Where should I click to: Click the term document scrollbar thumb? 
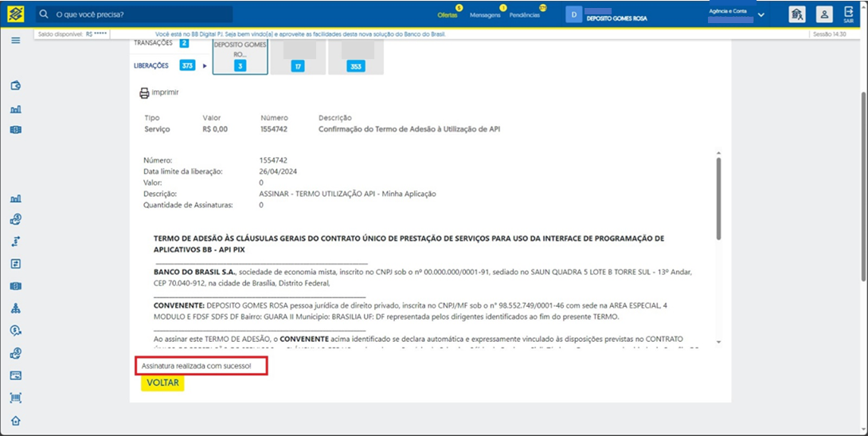point(718,198)
